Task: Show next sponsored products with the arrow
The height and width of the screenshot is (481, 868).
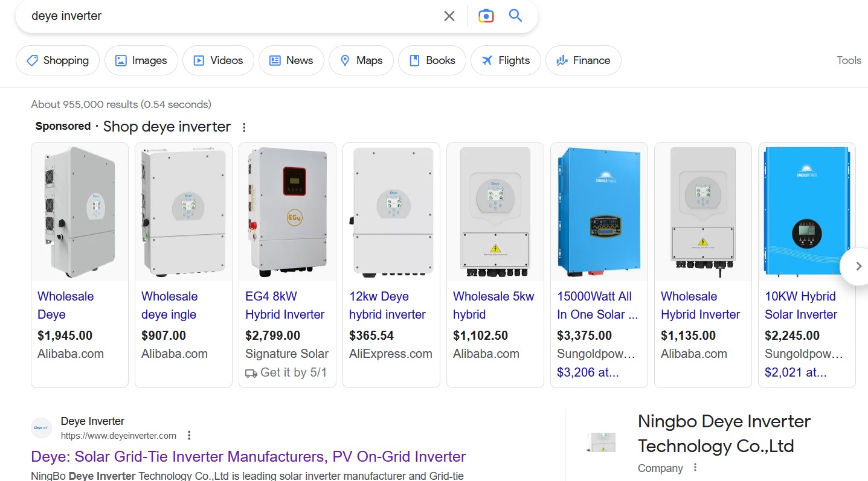Action: click(858, 266)
